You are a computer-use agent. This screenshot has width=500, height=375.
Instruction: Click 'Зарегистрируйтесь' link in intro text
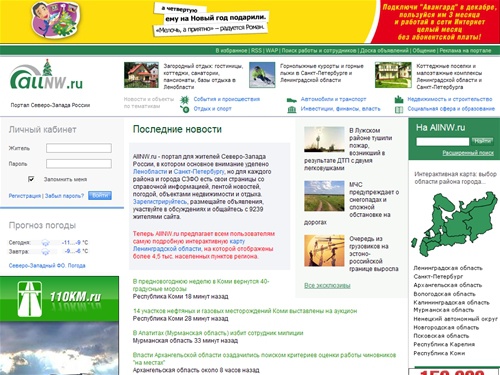[x=160, y=202]
